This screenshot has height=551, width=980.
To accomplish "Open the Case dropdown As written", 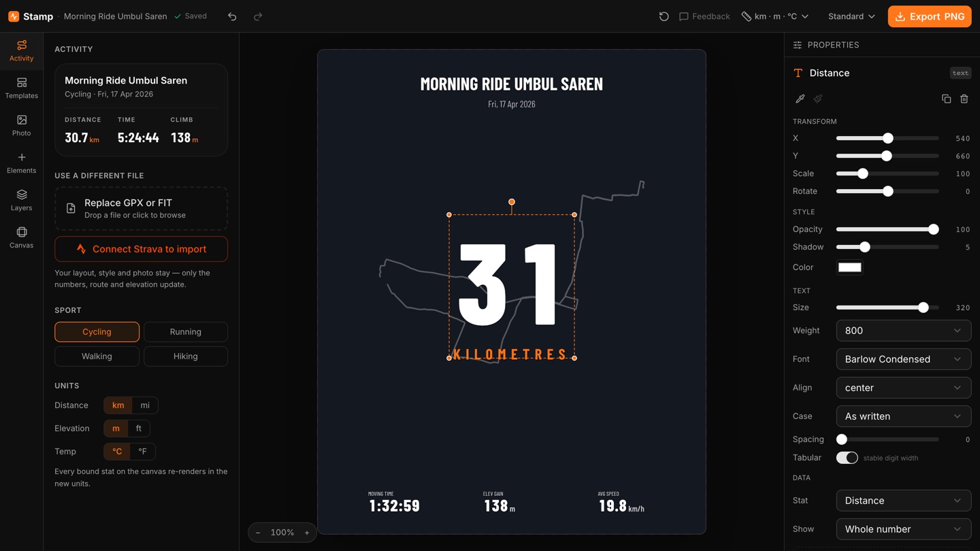I will 903,416.
